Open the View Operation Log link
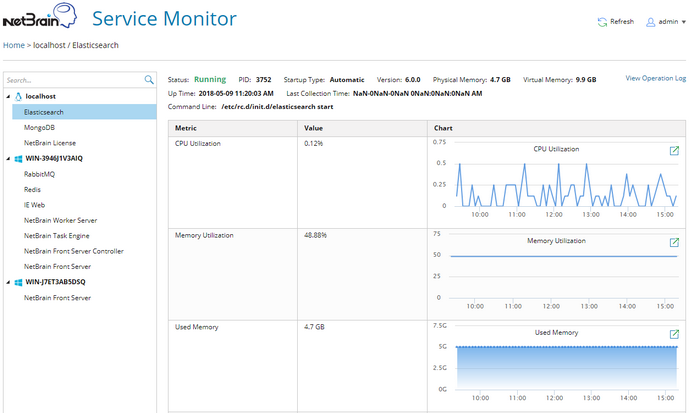 (655, 78)
